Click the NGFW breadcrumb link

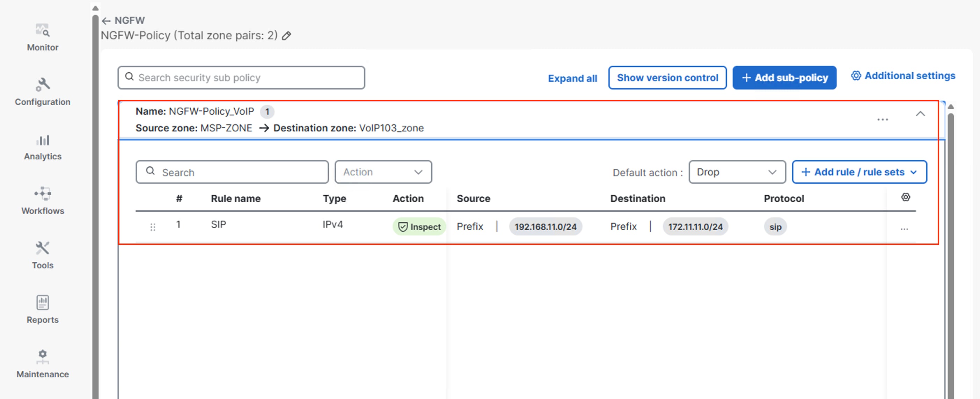pos(129,21)
